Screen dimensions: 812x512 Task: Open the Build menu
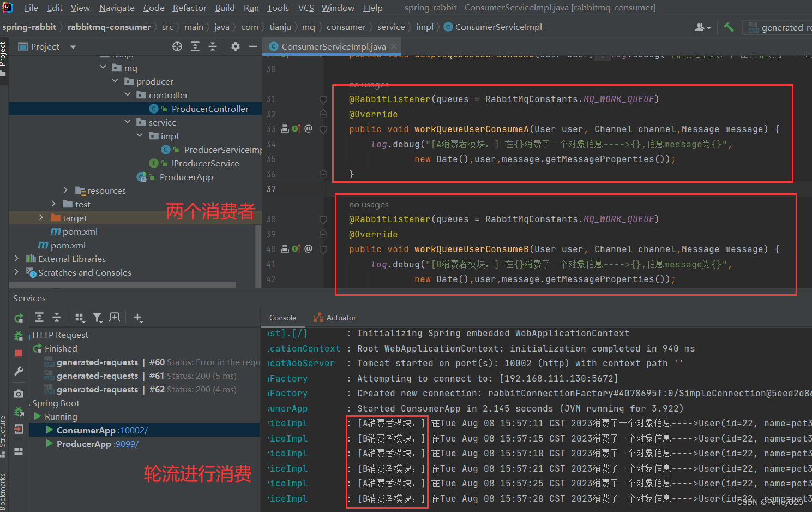point(225,8)
